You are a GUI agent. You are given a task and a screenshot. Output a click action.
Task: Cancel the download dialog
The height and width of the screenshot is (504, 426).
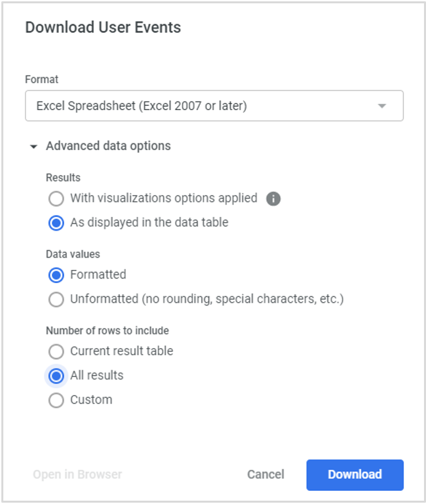(265, 475)
